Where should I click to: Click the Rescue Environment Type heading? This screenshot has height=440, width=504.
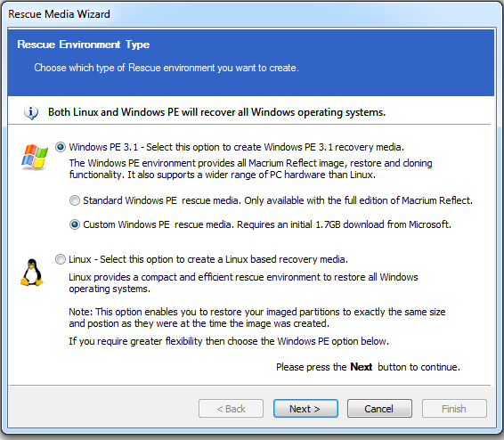click(83, 45)
